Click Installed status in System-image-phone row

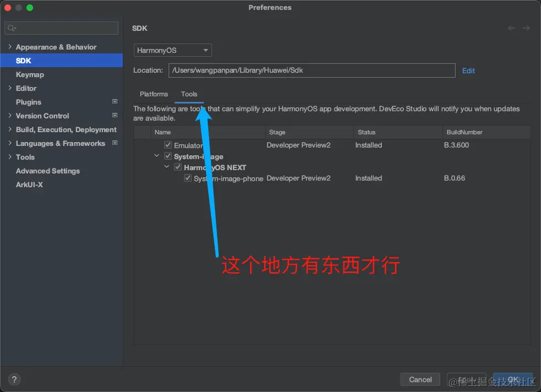[x=369, y=178]
